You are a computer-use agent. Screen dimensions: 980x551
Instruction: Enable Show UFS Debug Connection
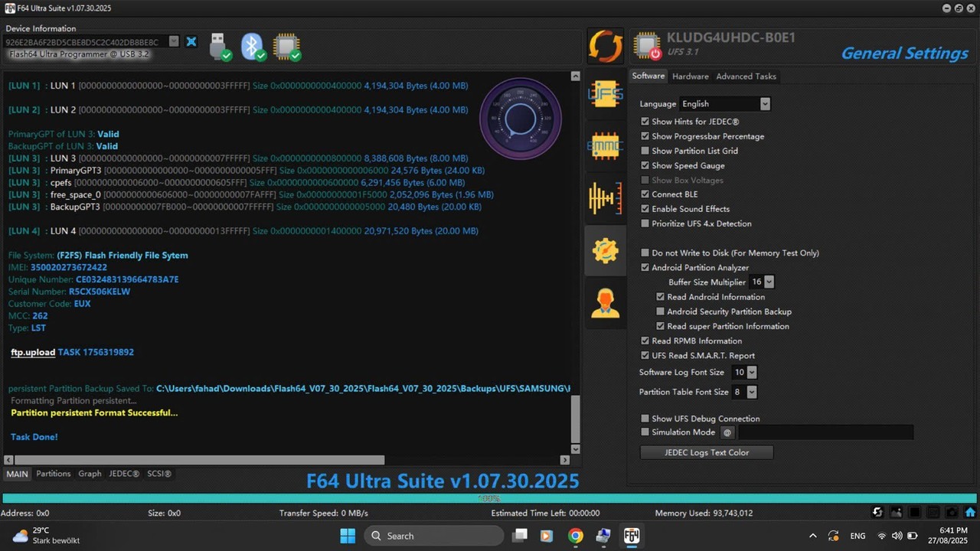(645, 419)
